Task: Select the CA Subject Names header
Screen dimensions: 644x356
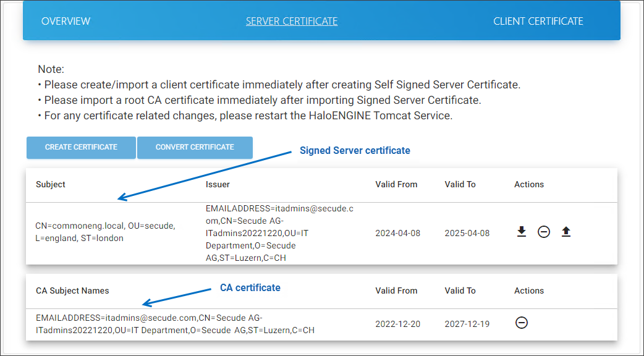Action: pos(72,290)
